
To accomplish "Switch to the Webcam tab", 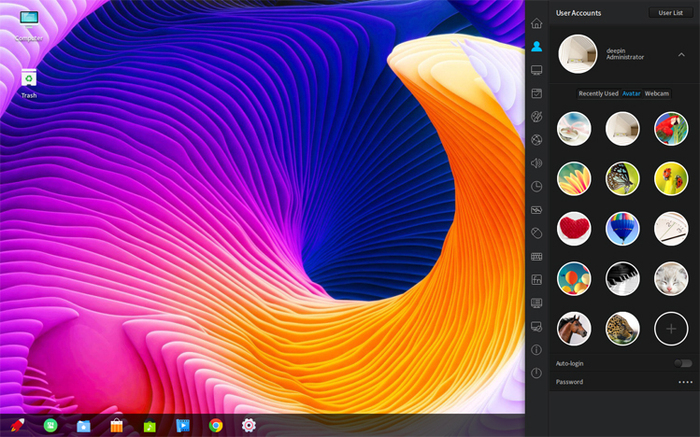I will (x=657, y=93).
